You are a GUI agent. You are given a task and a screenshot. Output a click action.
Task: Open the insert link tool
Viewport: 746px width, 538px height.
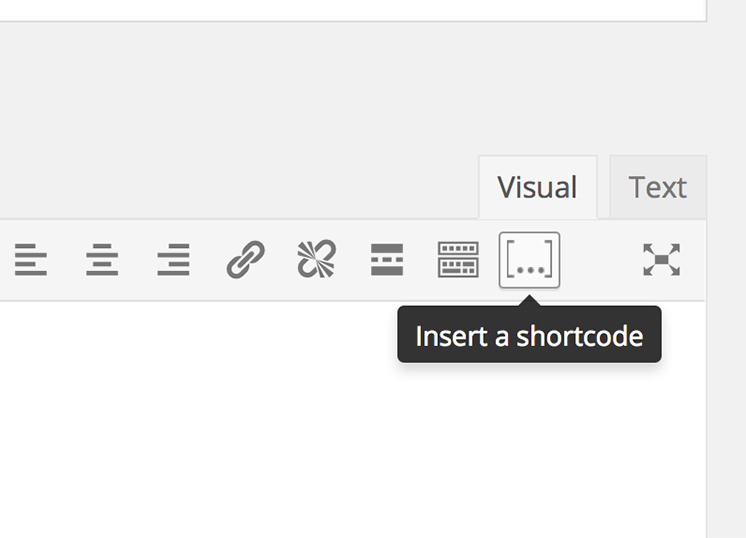pyautogui.click(x=245, y=260)
